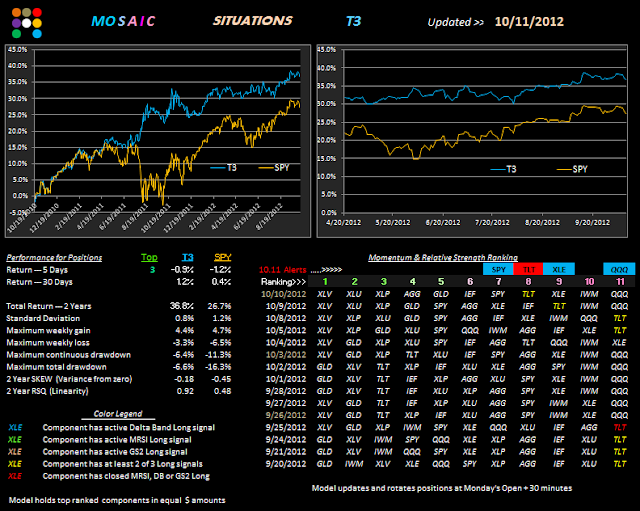Select the updated date 10/11/2012
The width and height of the screenshot is (640, 511).
tap(529, 22)
